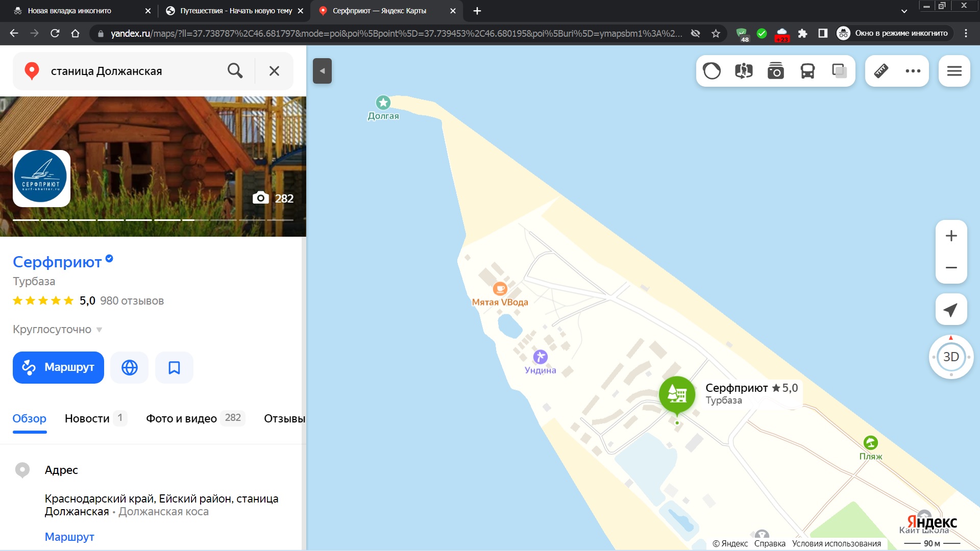
Task: Build route with Маршрут button
Action: pyautogui.click(x=58, y=367)
